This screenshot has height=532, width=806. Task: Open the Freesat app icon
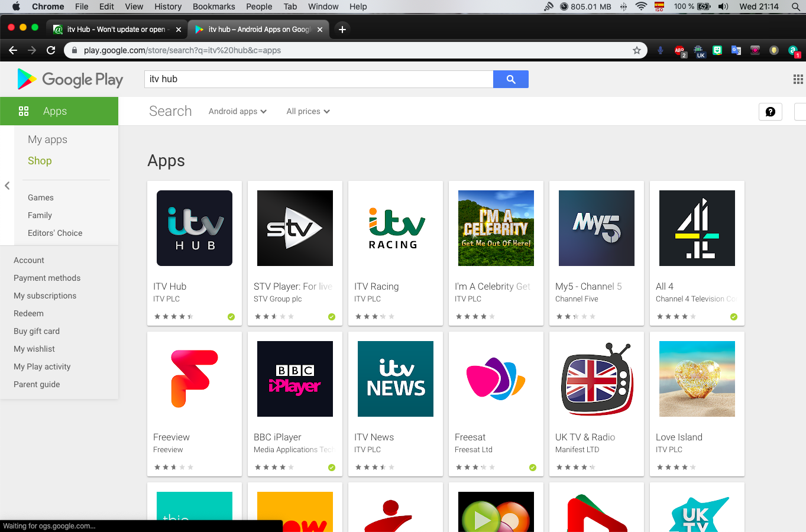click(496, 379)
